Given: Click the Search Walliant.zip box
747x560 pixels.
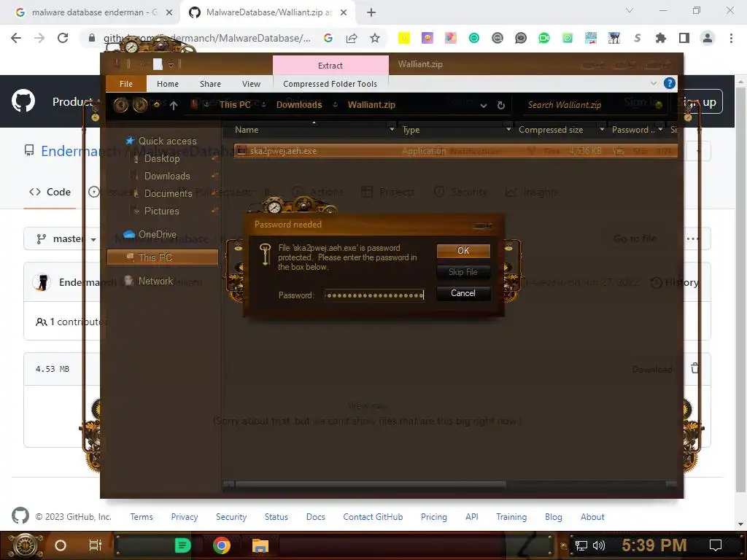Looking at the screenshot, I should 593,105.
